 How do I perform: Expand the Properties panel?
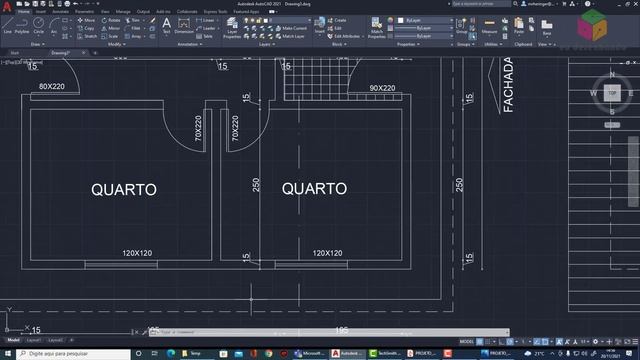coord(408,44)
